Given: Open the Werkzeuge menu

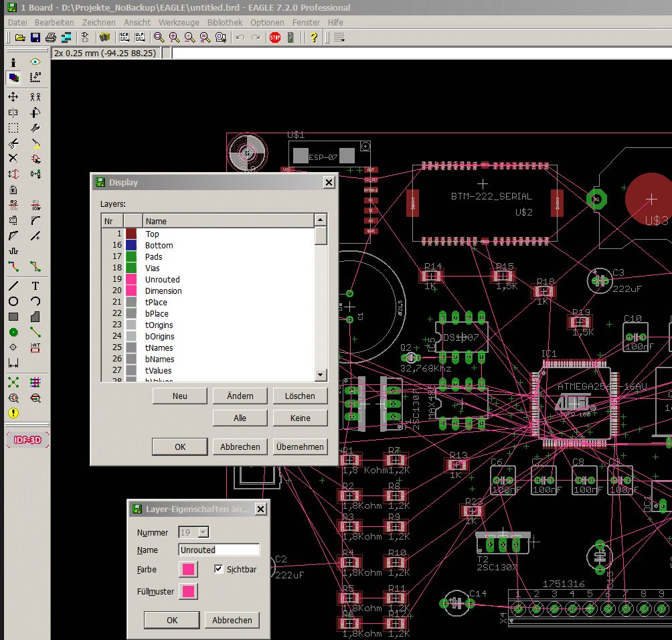Looking at the screenshot, I should [x=179, y=22].
